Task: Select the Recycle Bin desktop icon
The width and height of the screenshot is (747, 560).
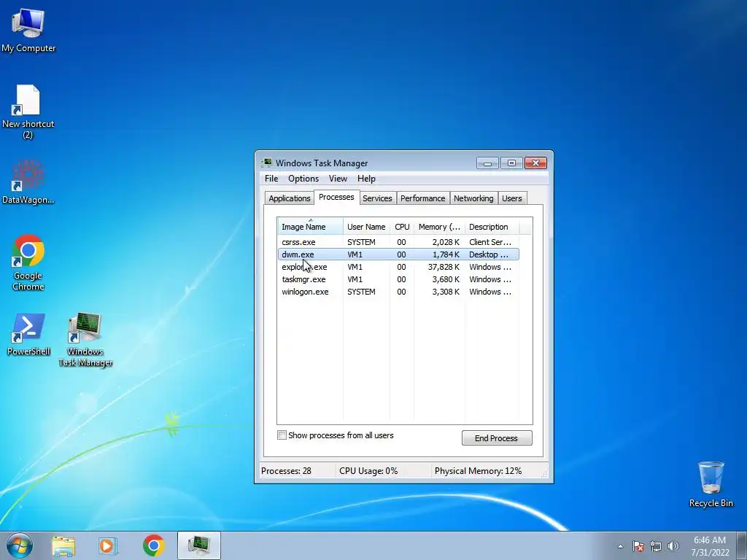Action: 711,484
